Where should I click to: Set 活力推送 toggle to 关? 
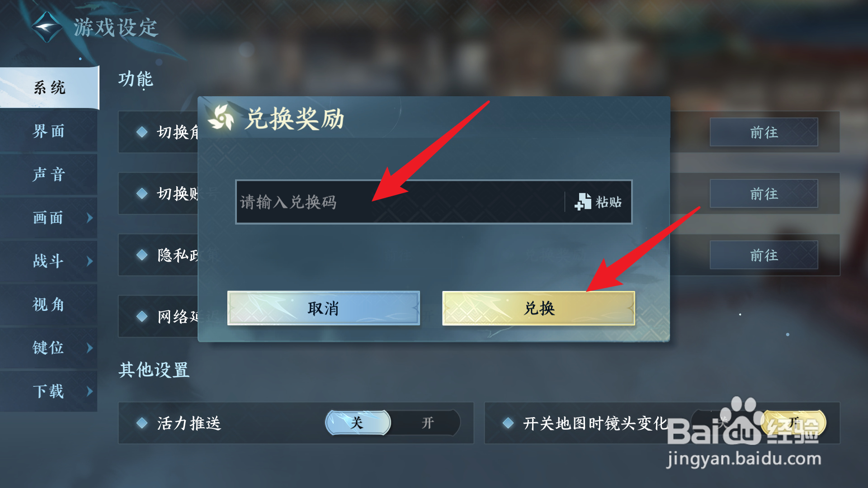358,423
